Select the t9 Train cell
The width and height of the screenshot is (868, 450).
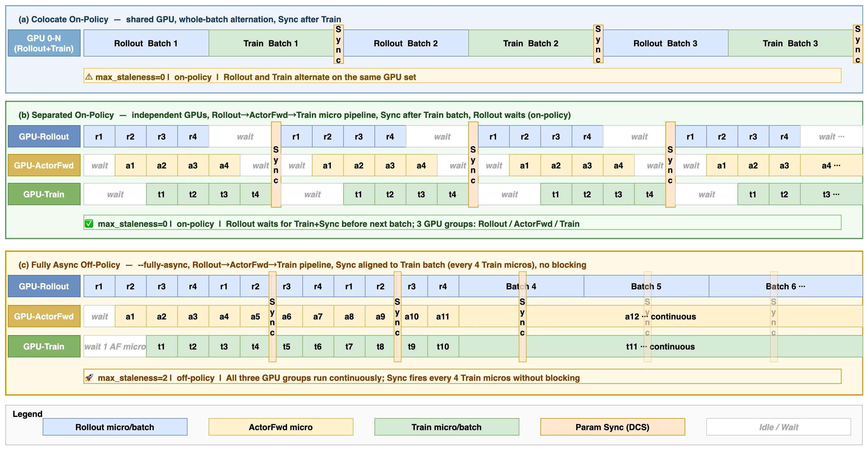click(412, 346)
